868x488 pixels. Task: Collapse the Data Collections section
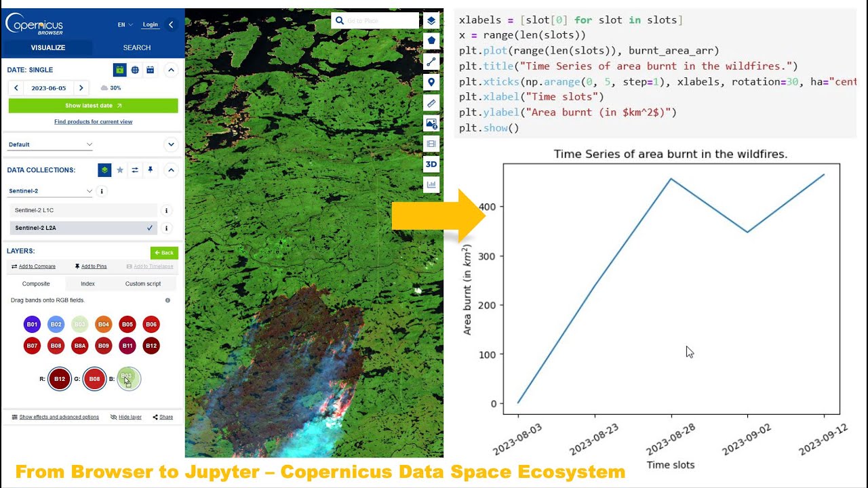coord(171,170)
